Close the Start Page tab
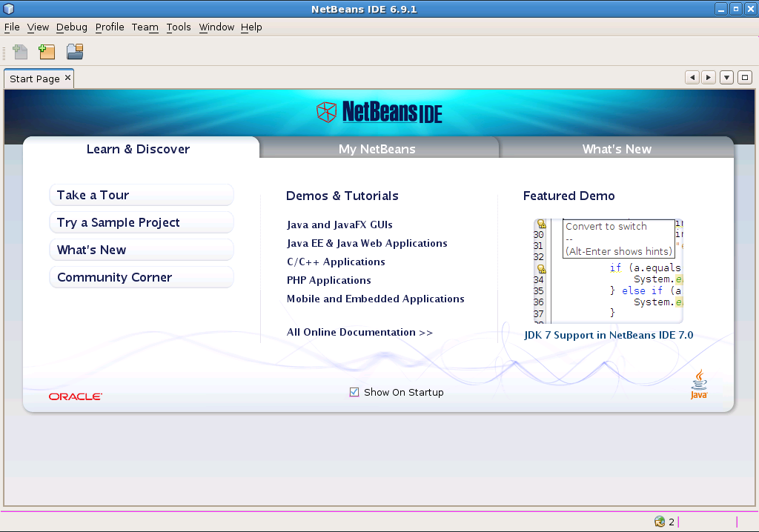Image resolution: width=759 pixels, height=532 pixels. (x=67, y=78)
